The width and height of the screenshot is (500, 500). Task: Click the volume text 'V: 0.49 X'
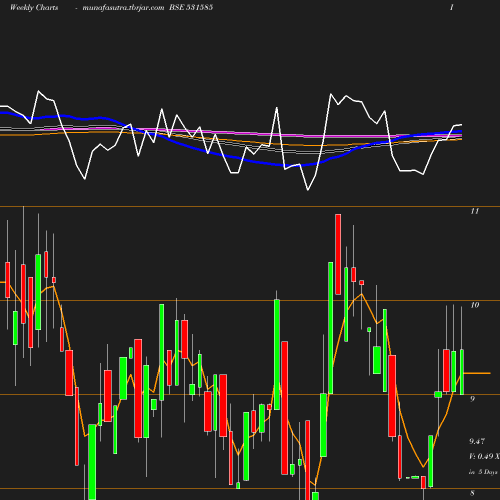485,456
